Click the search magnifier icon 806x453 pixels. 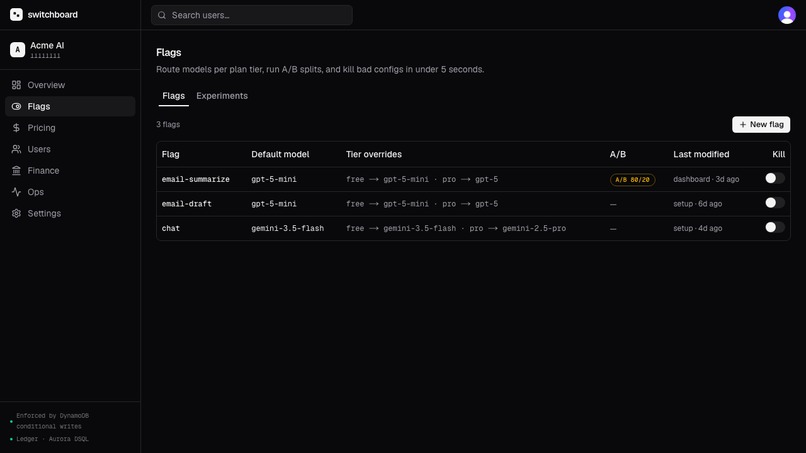[162, 15]
